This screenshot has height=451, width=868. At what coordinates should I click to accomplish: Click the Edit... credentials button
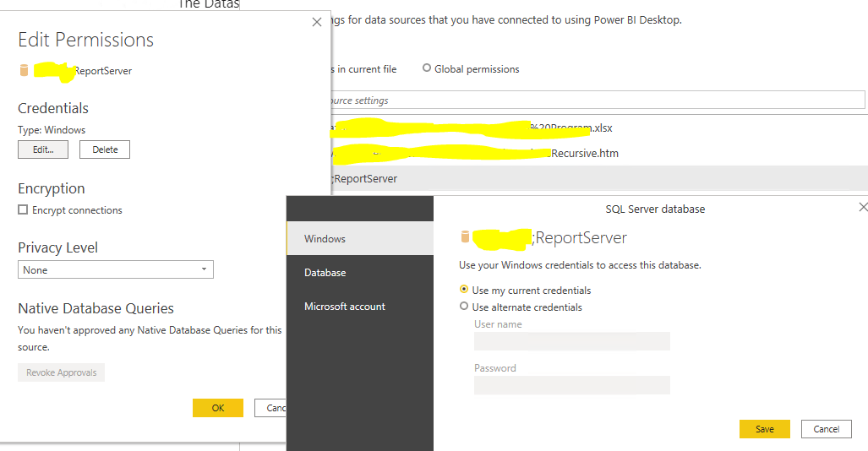[43, 149]
